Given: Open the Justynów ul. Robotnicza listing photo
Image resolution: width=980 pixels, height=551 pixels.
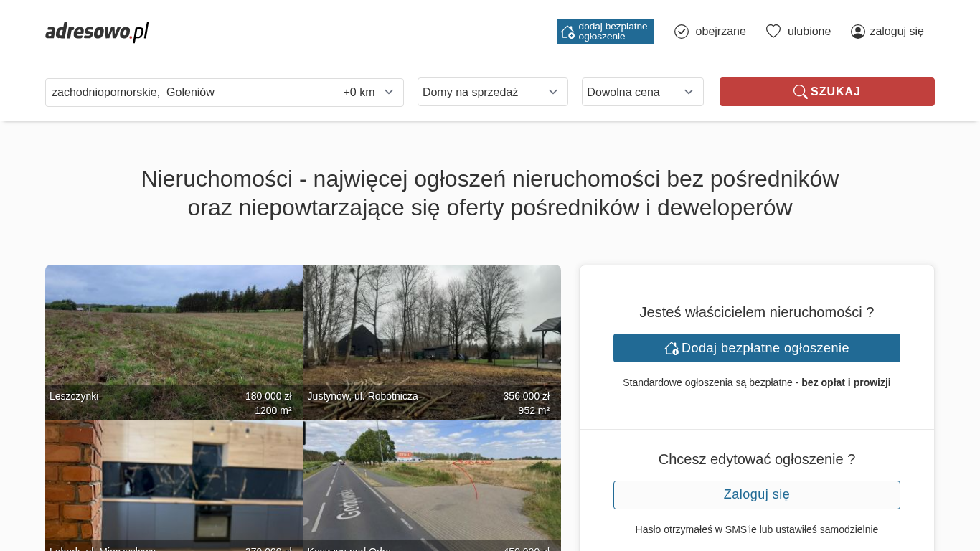Looking at the screenshot, I should (x=432, y=330).
